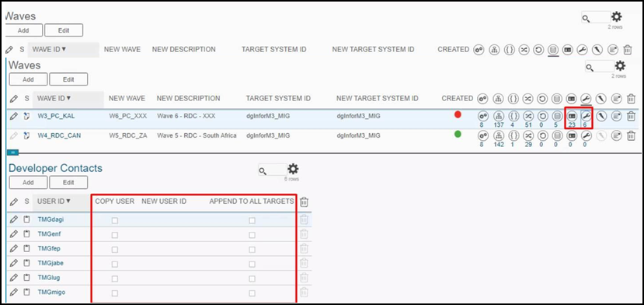Click the gears icon in the W3_PC_KAL row
644x305 pixels.
(482, 116)
